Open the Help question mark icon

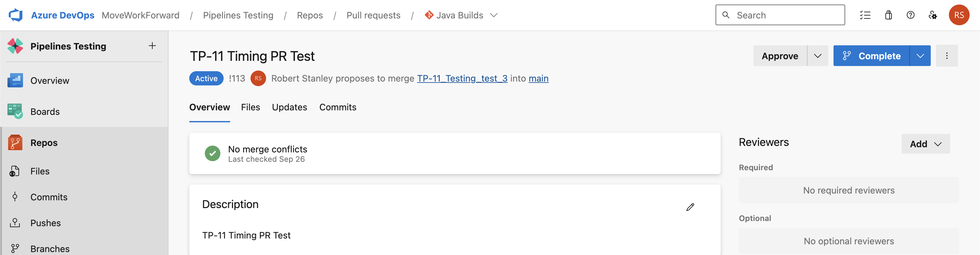pos(910,15)
